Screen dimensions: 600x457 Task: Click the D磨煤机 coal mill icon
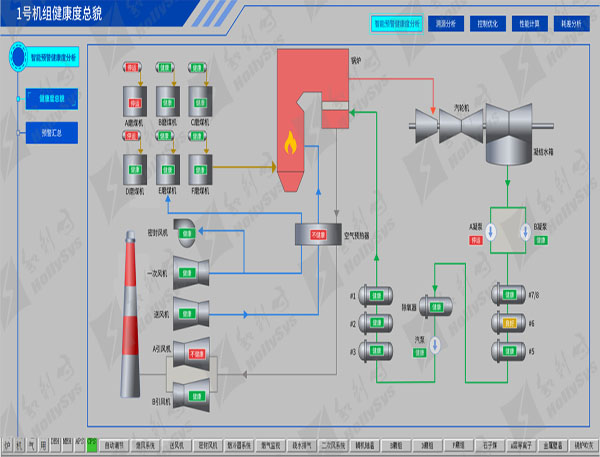(x=135, y=170)
